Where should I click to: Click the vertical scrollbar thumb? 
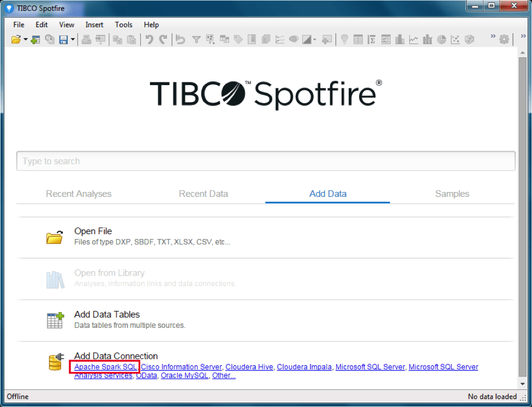523,217
